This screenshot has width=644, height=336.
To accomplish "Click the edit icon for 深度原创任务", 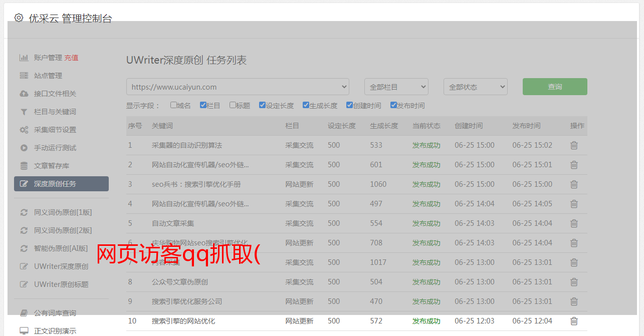I will (x=24, y=184).
